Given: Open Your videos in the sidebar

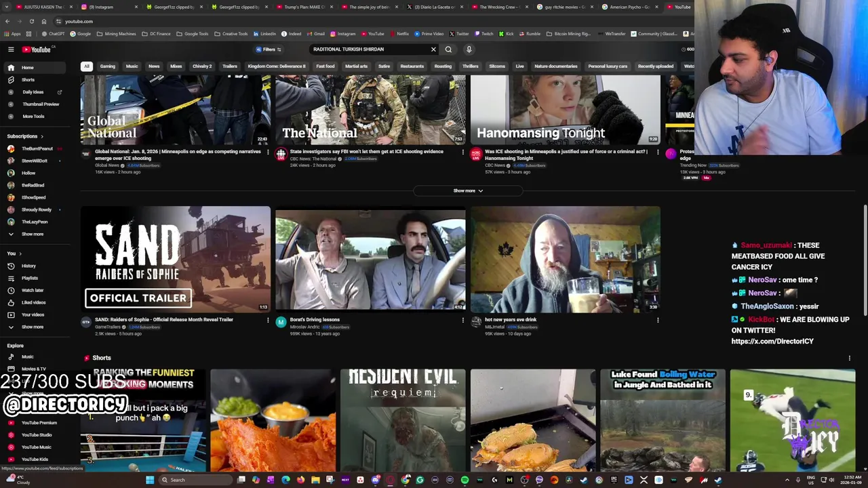Looking at the screenshot, I should point(36,314).
